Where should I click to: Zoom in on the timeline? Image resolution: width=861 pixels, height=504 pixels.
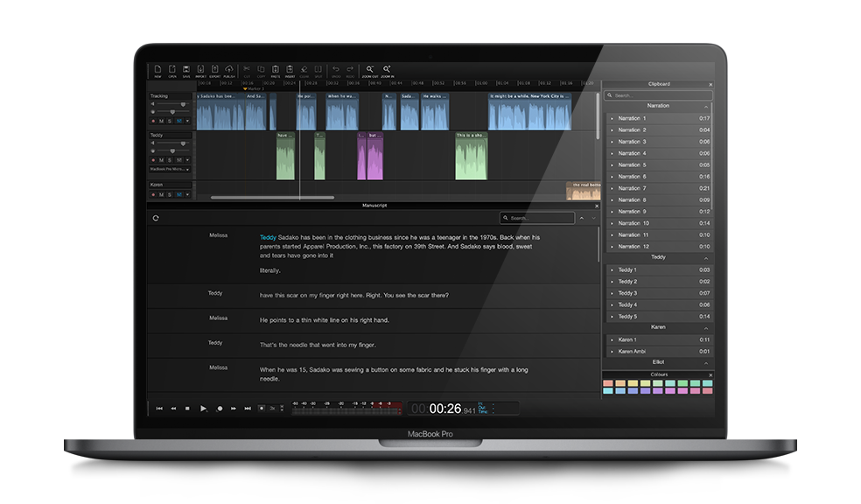pos(387,70)
